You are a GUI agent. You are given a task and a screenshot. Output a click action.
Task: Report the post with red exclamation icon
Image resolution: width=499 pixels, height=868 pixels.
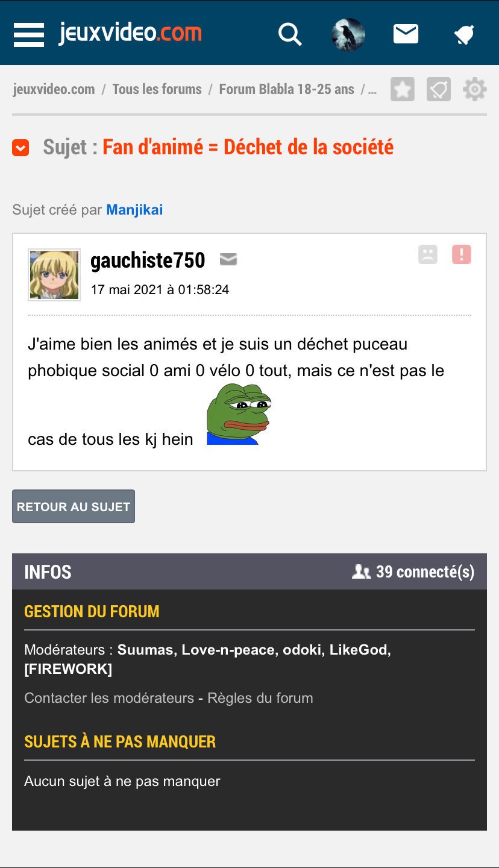(x=462, y=255)
